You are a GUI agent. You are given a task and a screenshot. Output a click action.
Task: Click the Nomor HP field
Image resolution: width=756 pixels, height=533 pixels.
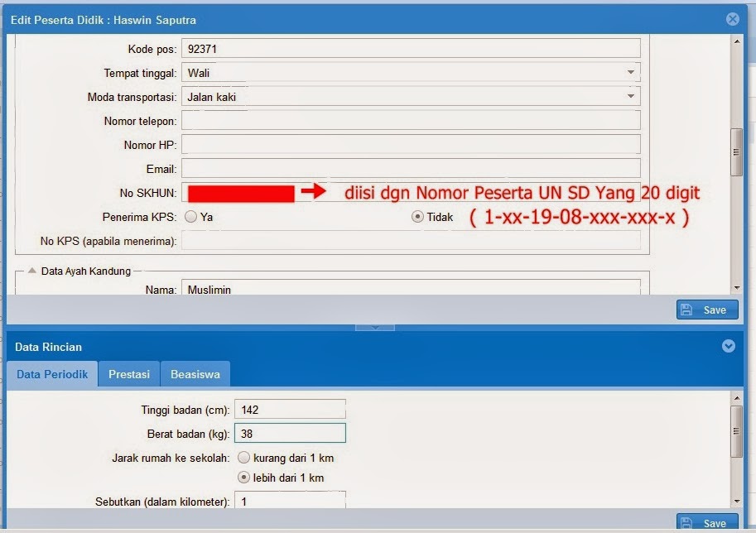tap(411, 145)
